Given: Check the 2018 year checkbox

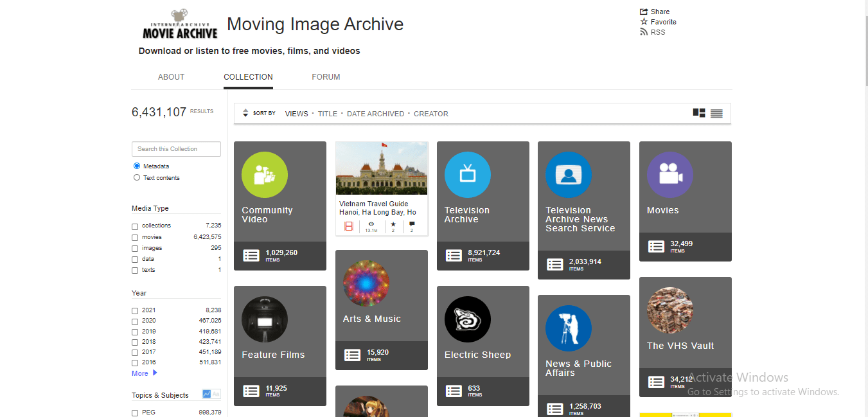Looking at the screenshot, I should coord(135,342).
